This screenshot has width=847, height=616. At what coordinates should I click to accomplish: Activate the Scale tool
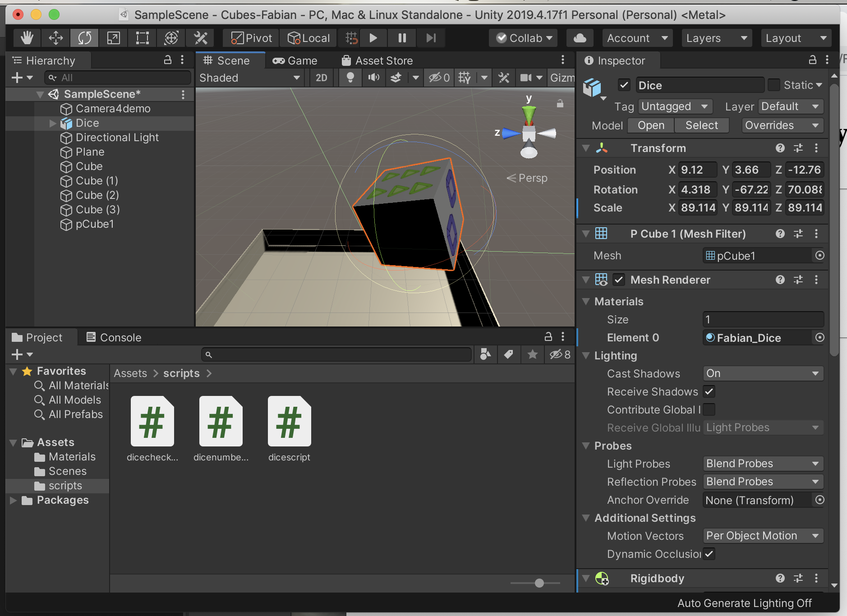coord(113,38)
